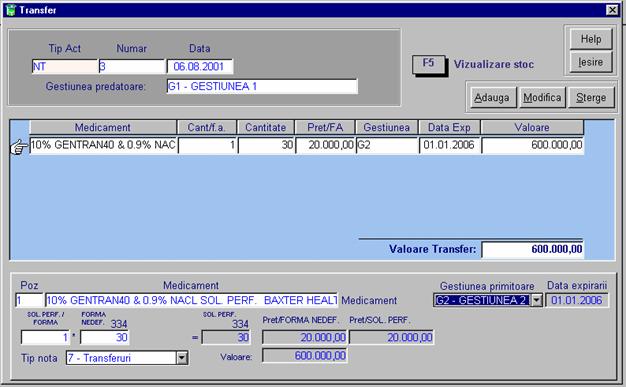Click the FORMA NEDEF. quantity field
Screen dimensions: 626x387
coord(105,337)
